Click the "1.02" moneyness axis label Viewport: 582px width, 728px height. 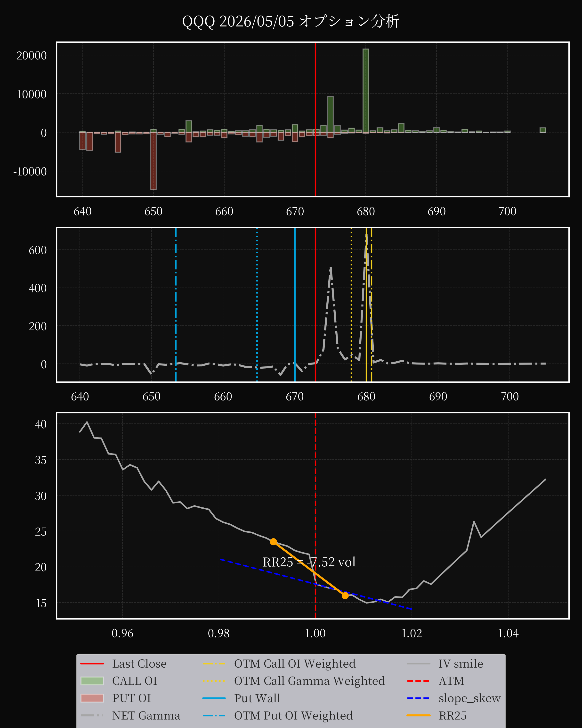[x=412, y=633]
